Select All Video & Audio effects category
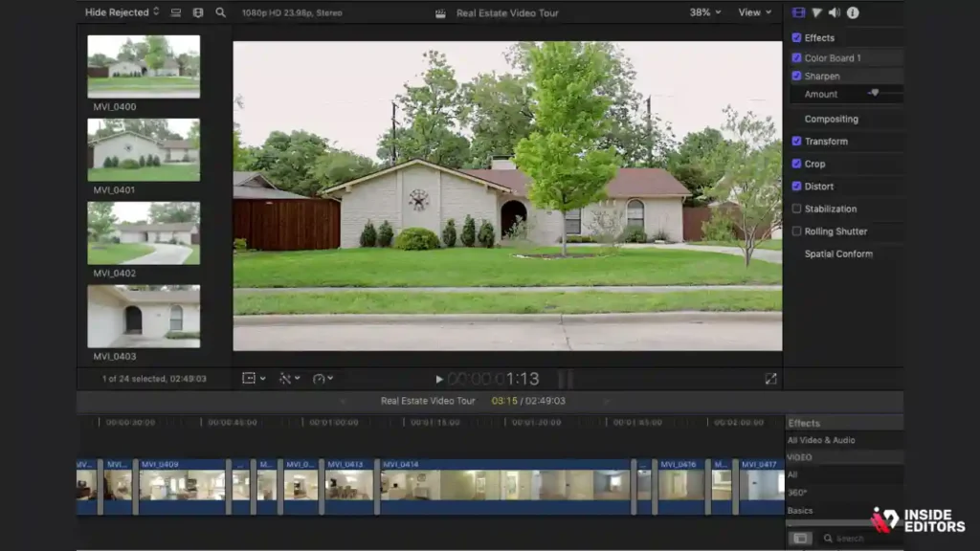This screenshot has width=980, height=551. coord(821,440)
